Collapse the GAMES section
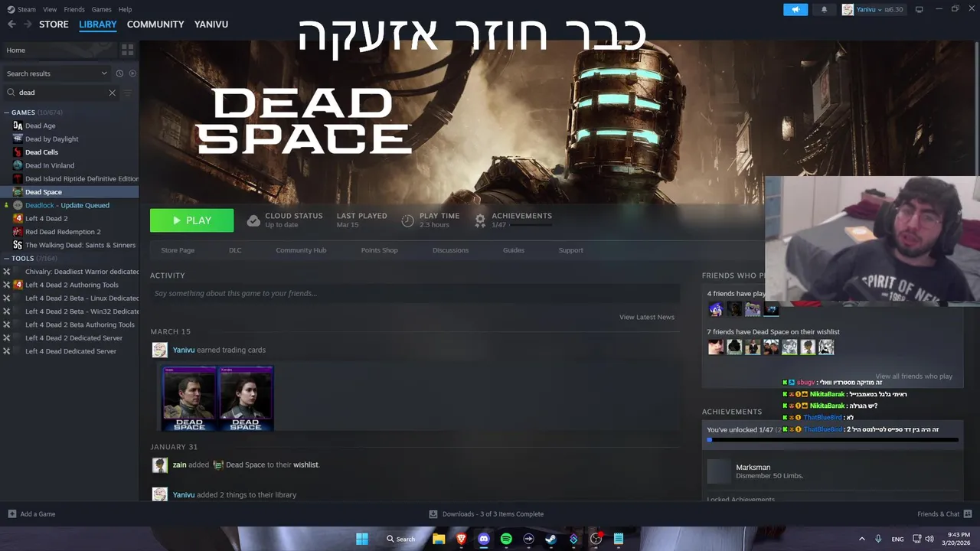980x551 pixels. point(7,112)
